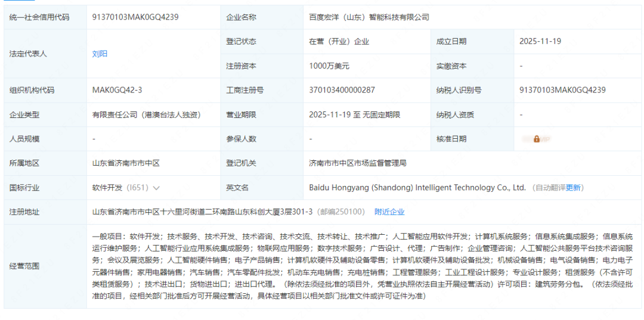Click the 所属地区 value 山东省济南市市中区

click(126, 163)
